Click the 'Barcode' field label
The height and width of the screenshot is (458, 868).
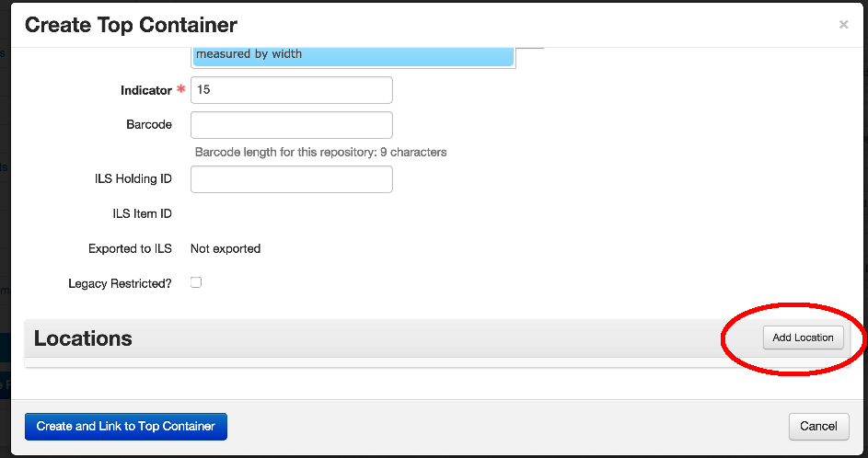(149, 125)
